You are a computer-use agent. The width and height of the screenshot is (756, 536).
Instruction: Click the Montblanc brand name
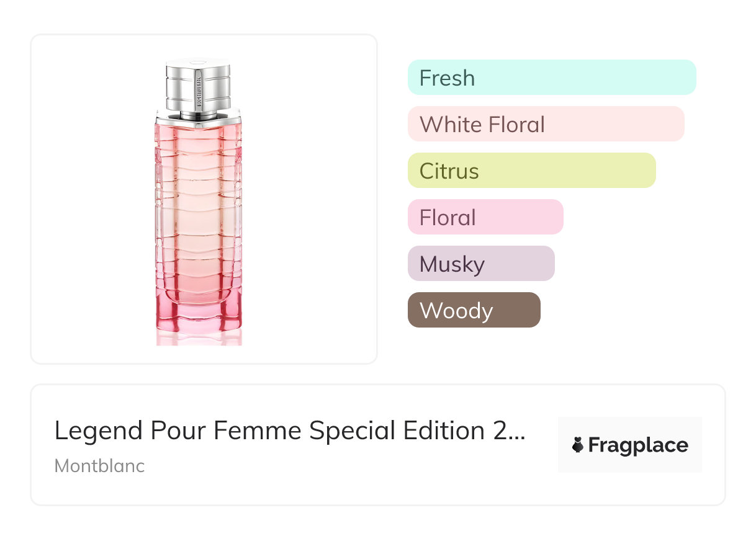[99, 466]
